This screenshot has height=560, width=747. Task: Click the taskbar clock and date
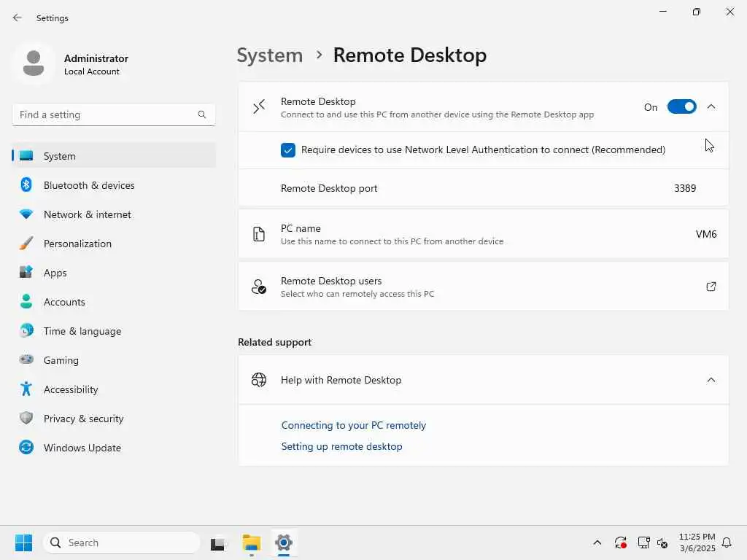tap(697, 542)
